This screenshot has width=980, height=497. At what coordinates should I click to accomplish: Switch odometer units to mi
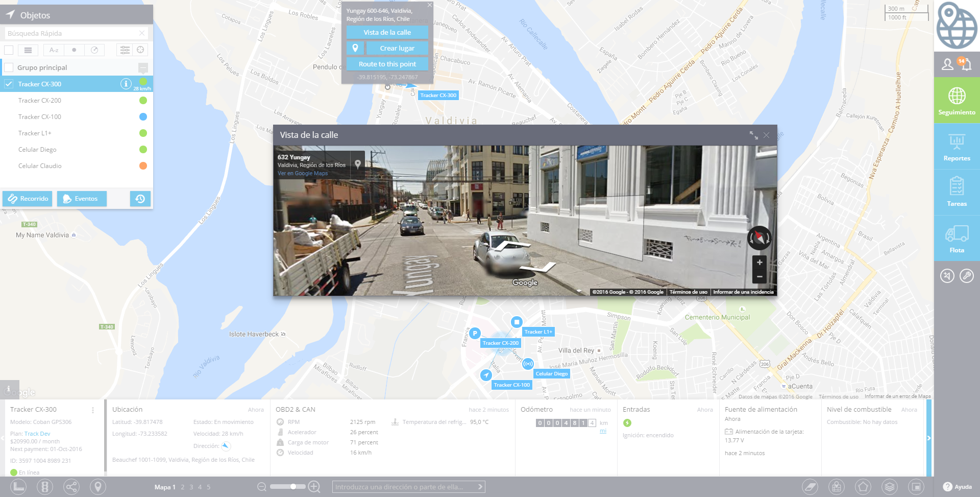coord(603,431)
